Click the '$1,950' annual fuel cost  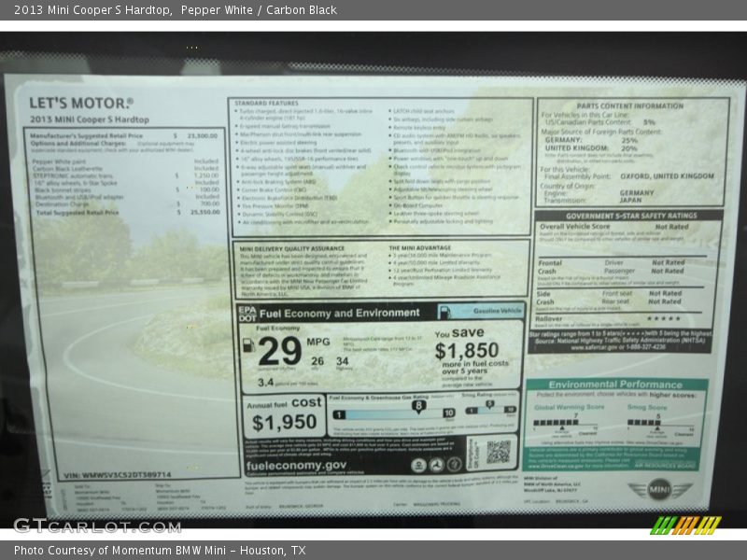coord(285,422)
